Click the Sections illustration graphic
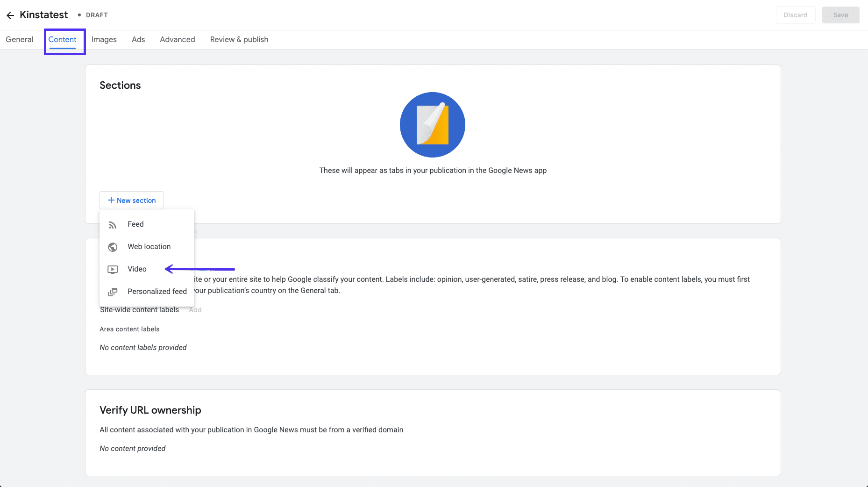This screenshot has height=487, width=868. [432, 125]
